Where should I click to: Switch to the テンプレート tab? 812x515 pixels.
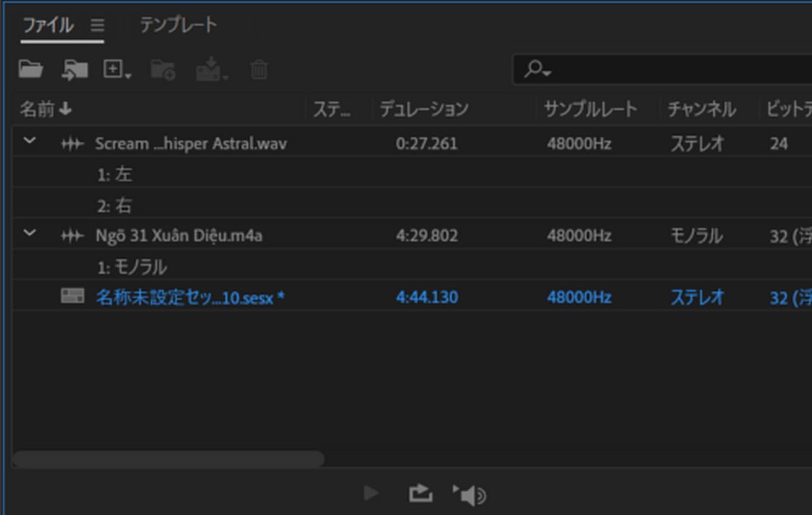pyautogui.click(x=178, y=25)
